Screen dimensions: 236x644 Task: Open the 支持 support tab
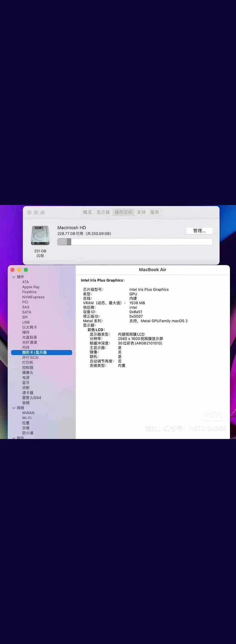(141, 212)
